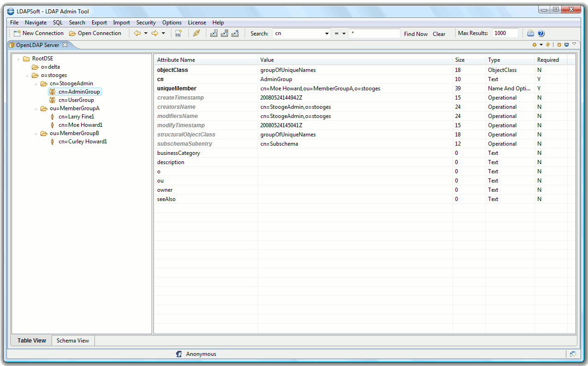The image size is (588, 366).
Task: Select the uniqueMember attribute row
Action: (x=365, y=89)
